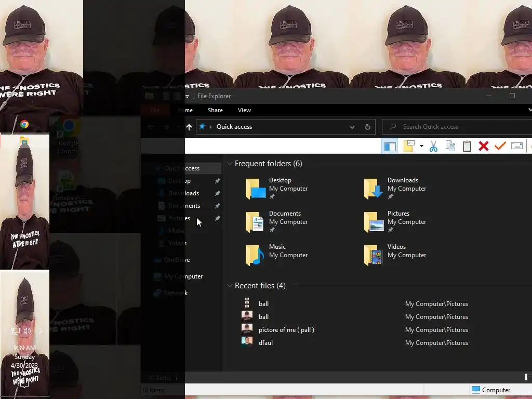Click the network tray icon
This screenshot has width=532, height=399.
click(15, 331)
